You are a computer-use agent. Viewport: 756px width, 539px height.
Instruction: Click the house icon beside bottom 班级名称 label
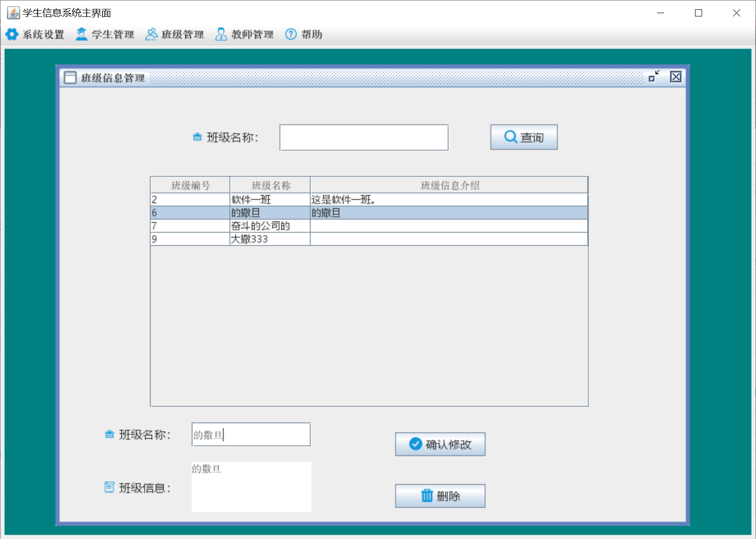pos(109,434)
